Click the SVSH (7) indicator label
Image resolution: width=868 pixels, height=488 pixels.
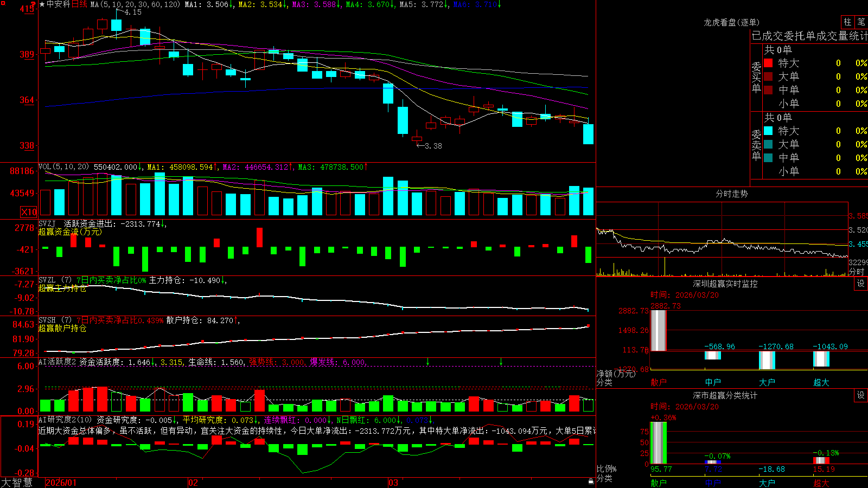55,320
